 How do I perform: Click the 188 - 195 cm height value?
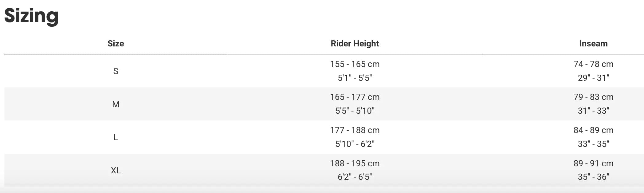click(x=355, y=163)
